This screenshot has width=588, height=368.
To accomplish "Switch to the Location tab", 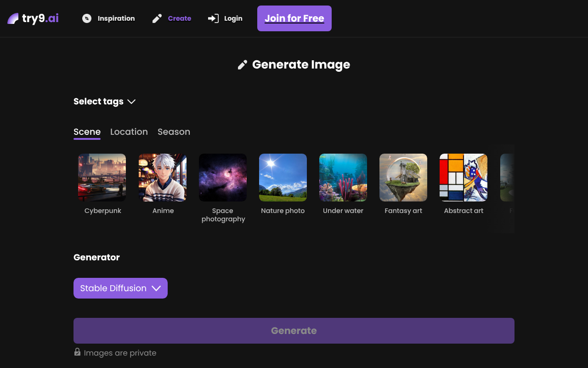I will tap(129, 132).
